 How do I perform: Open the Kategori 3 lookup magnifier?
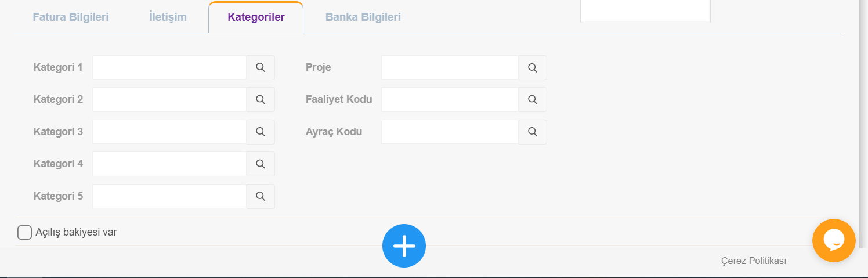click(261, 132)
